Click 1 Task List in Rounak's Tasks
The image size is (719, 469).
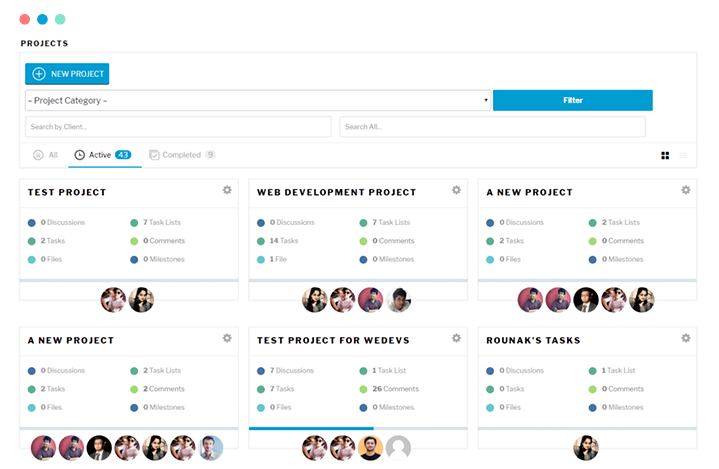619,370
